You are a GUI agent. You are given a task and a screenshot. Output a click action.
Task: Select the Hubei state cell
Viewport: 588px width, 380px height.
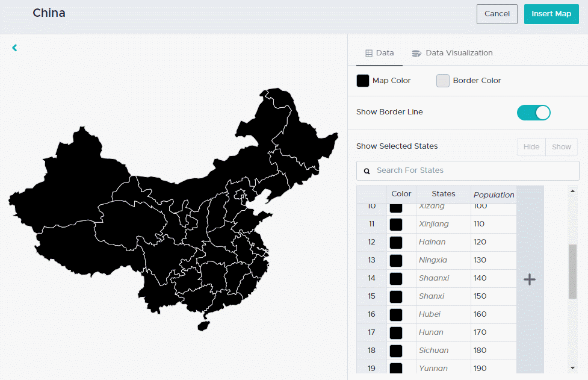[443, 314]
